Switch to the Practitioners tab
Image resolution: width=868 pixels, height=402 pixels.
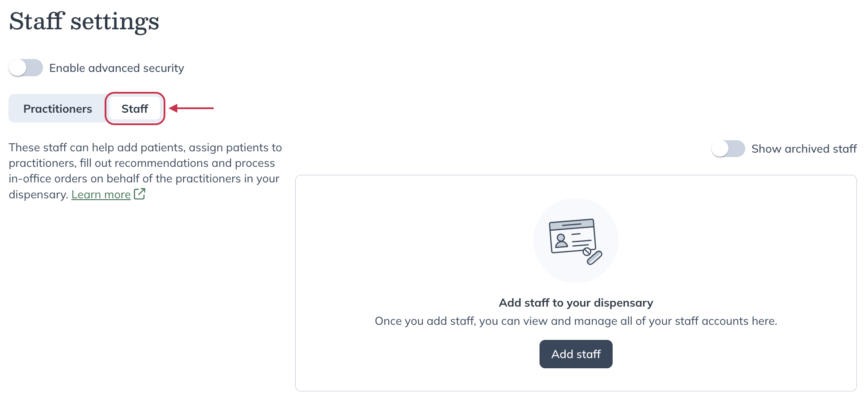click(x=57, y=108)
